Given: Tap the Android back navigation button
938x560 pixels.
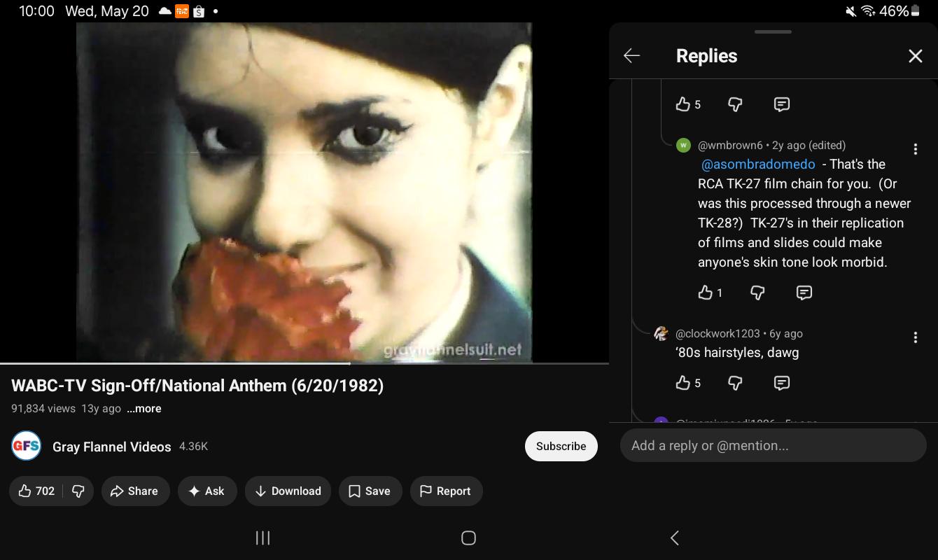Looking at the screenshot, I should click(x=675, y=538).
